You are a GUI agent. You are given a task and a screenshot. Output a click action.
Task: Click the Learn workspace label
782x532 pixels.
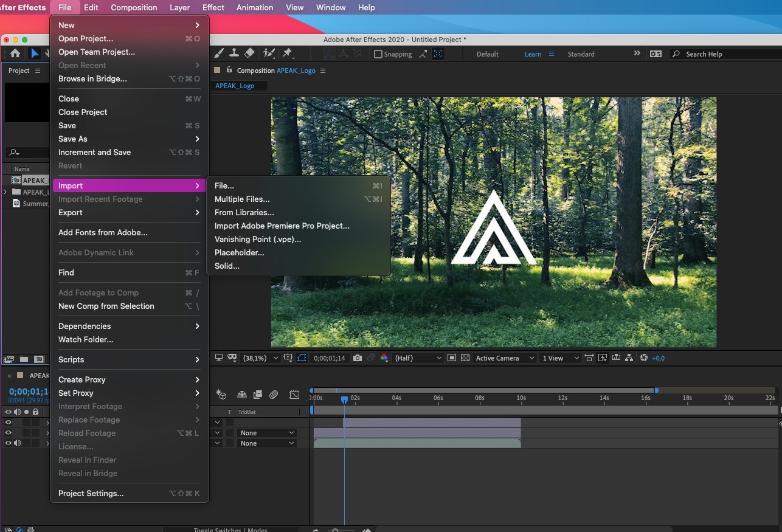click(x=533, y=54)
